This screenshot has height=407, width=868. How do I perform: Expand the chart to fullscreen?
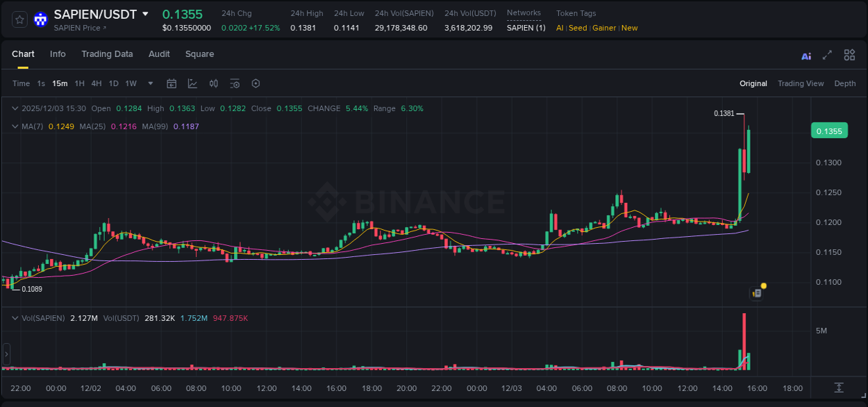(827, 55)
